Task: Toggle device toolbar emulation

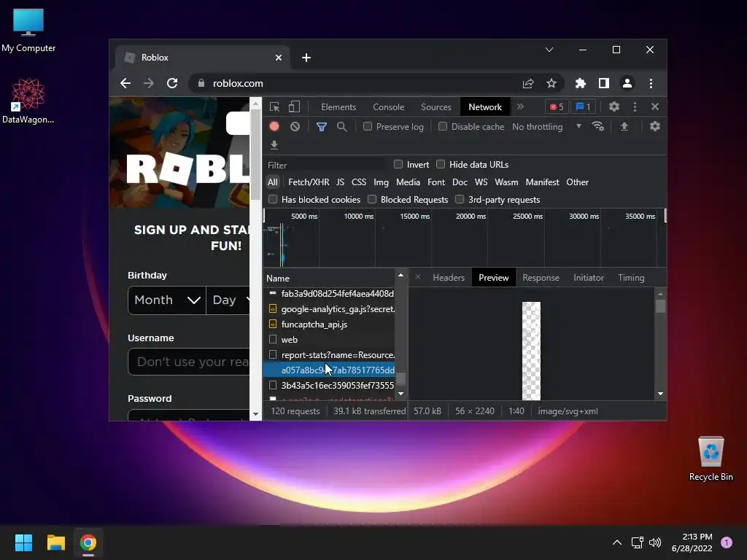Action: click(295, 106)
